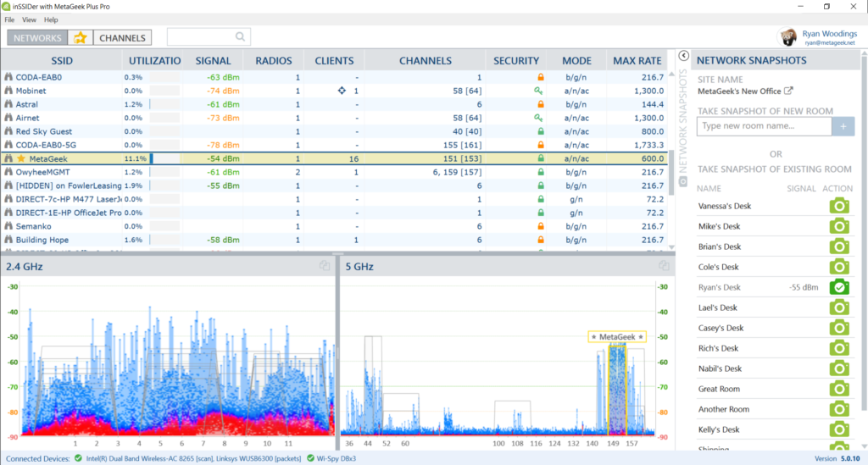Select the CODA-EAB0-5G network
The image size is (868, 465).
334,145
